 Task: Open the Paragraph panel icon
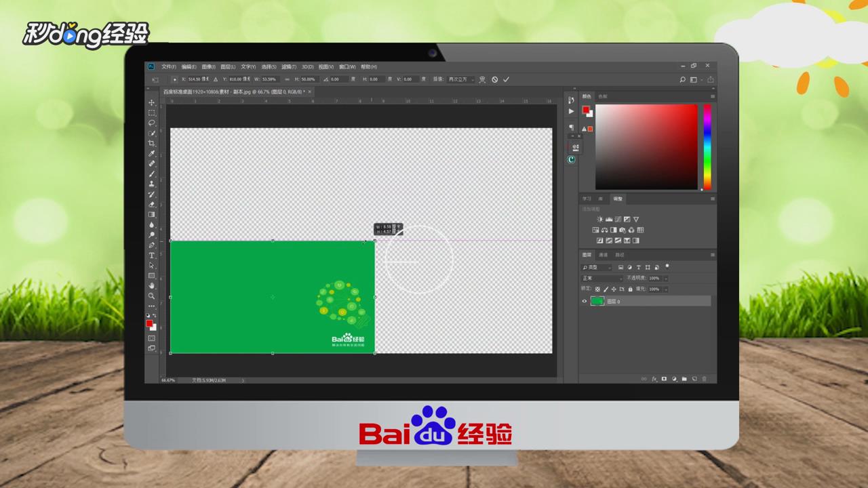(x=571, y=127)
